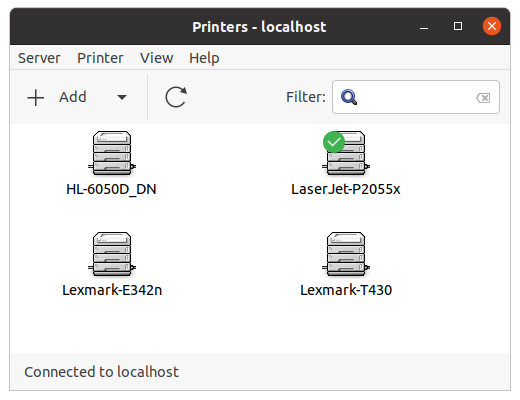Click the Add printer button text
Viewport: 520px width, 400px height.
pyautogui.click(x=73, y=97)
